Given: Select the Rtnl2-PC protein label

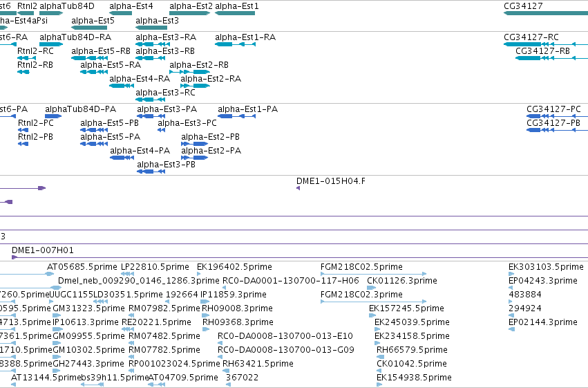Looking at the screenshot, I should pyautogui.click(x=36, y=123).
